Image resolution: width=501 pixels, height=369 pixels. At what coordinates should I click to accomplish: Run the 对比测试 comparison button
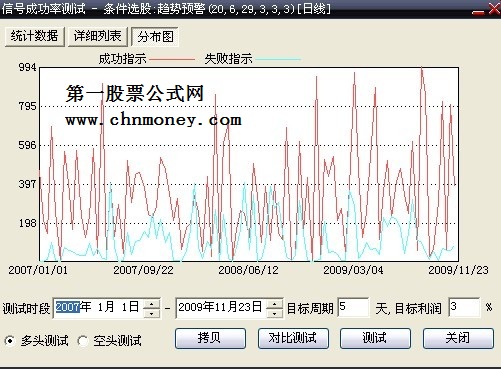coord(293,338)
